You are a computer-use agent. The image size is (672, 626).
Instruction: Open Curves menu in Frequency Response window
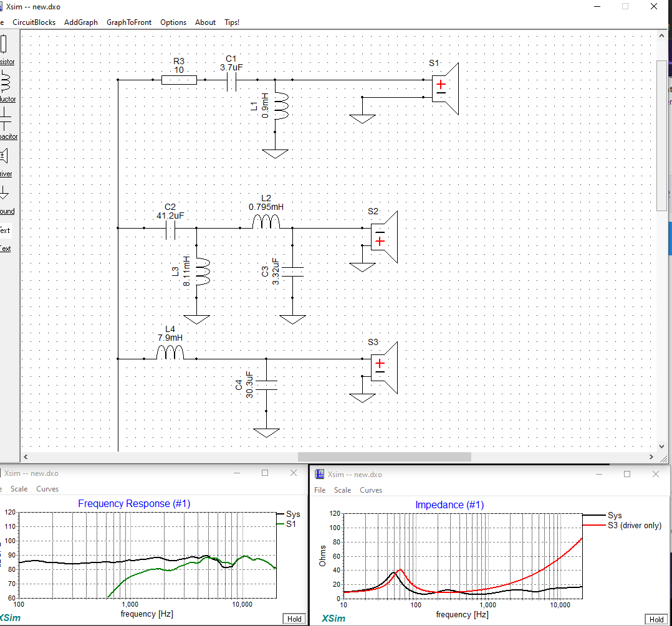47,488
